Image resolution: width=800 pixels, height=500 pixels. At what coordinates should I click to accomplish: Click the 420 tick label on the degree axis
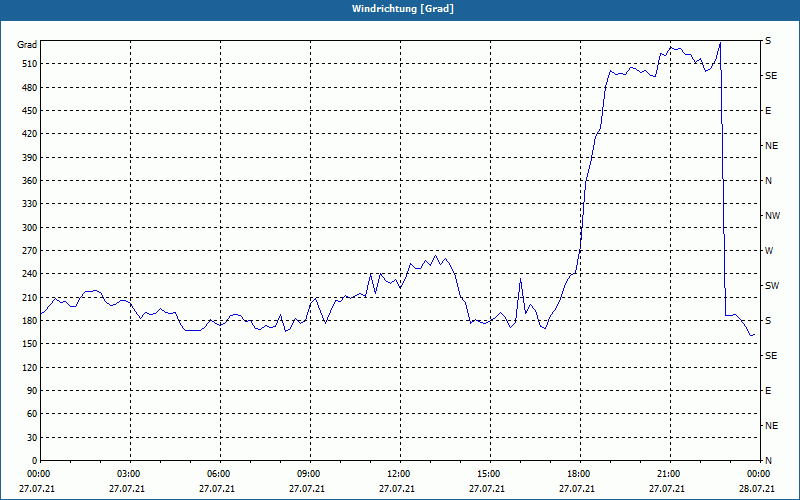coord(29,134)
